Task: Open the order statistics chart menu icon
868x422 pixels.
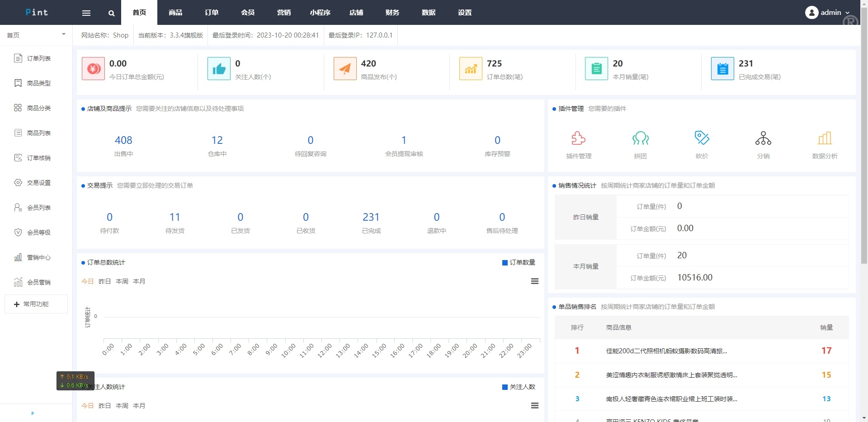Action: tap(534, 281)
